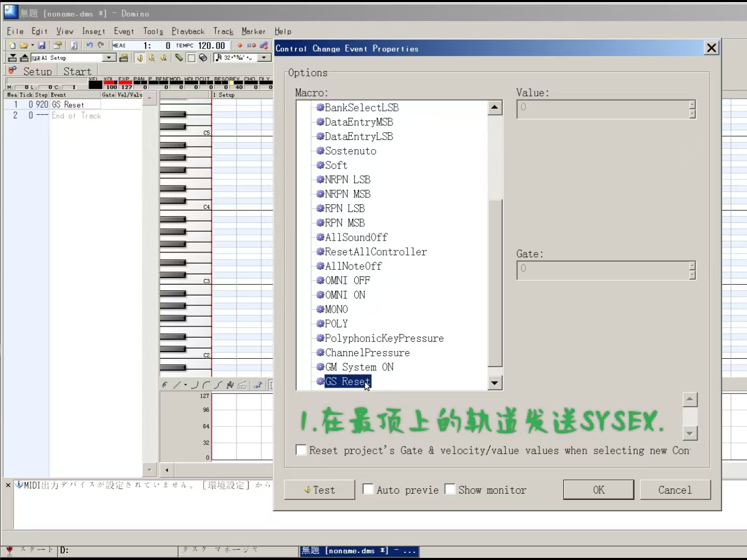Select Sostenuto macro in list
The height and width of the screenshot is (560, 747).
350,151
